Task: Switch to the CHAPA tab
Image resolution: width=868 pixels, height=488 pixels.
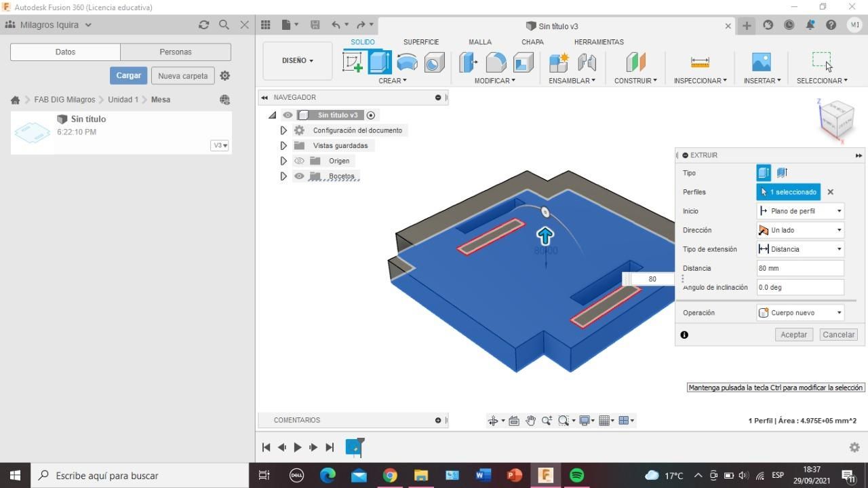Action: 532,42
